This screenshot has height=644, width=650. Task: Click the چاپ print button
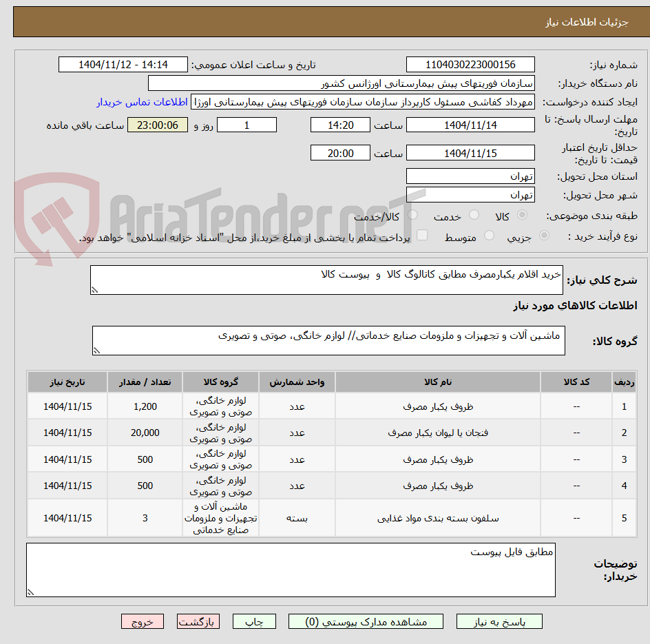[x=254, y=621]
